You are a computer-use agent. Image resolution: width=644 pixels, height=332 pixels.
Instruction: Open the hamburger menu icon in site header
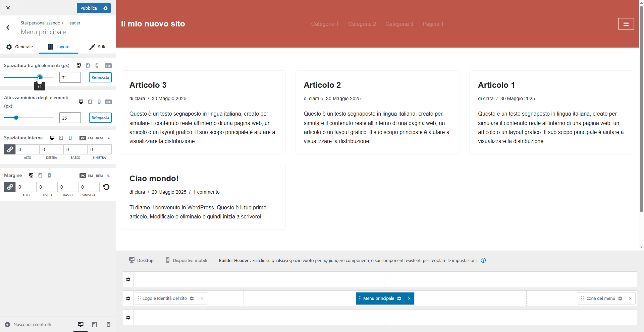[626, 24]
